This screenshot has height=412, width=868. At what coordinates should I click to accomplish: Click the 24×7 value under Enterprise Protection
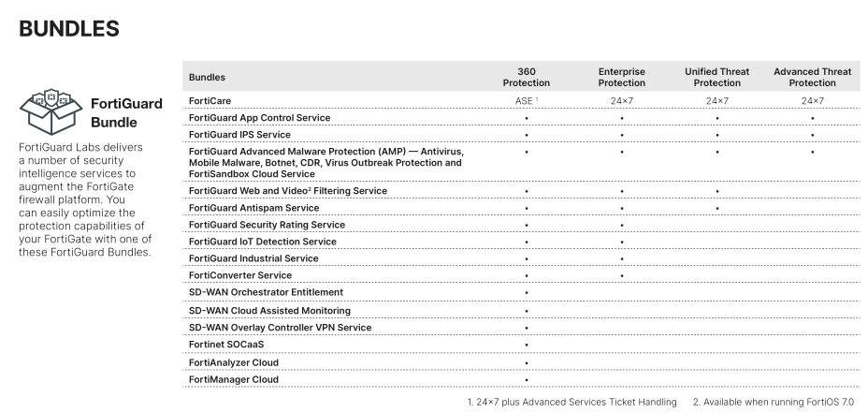[x=621, y=100]
